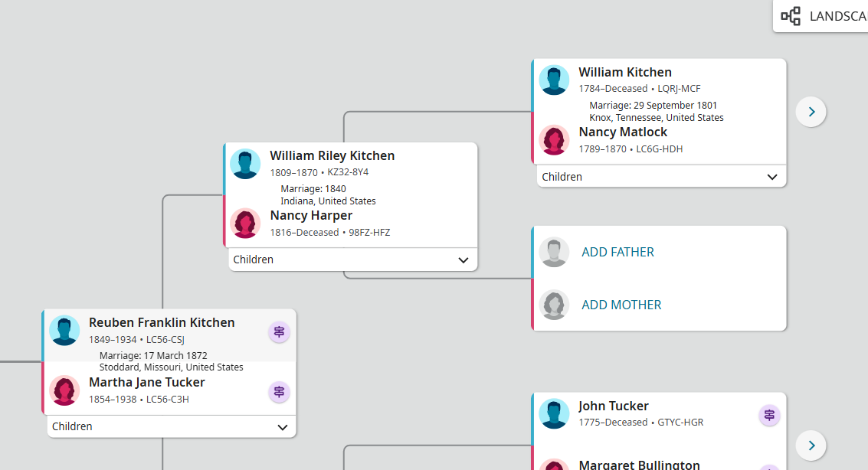Click the Add Father link
868x470 pixels.
617,252
